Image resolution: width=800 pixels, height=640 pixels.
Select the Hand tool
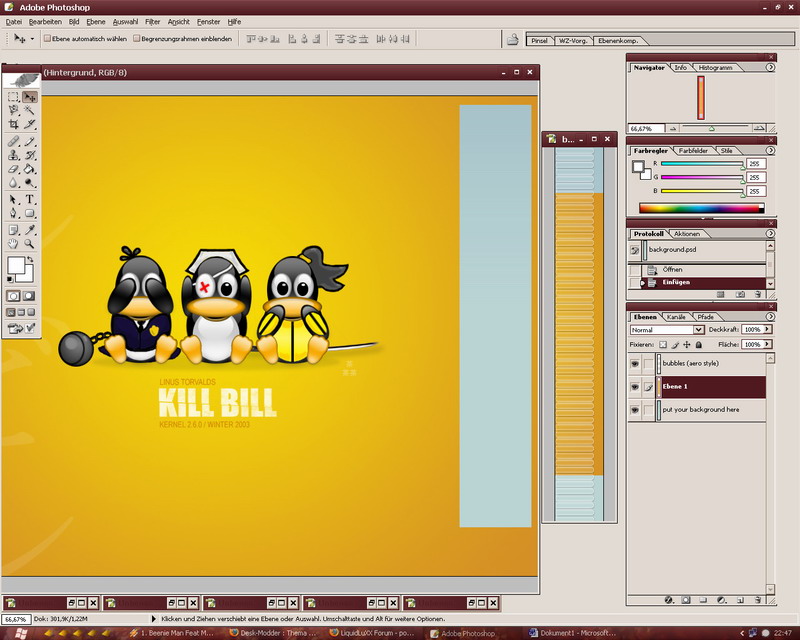(13, 244)
